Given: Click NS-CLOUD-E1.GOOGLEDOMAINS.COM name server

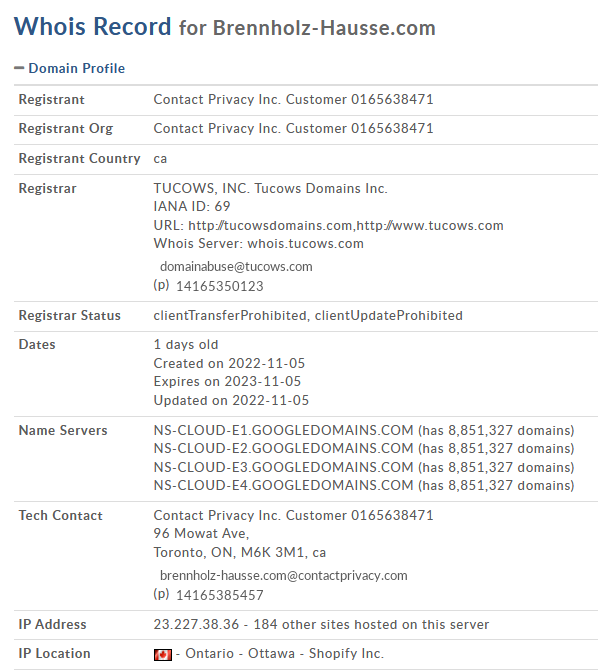Looking at the screenshot, I should 283,430.
